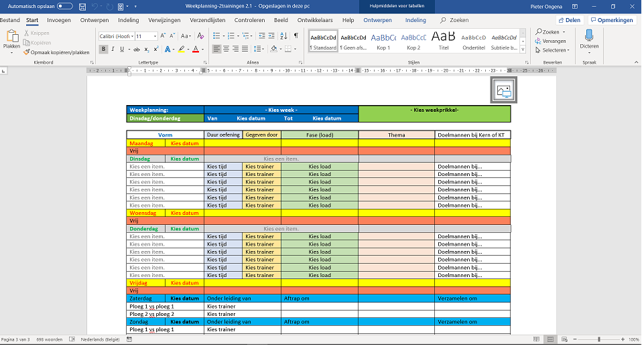Apply the Kop 1 style
644x346 pixels.
point(383,41)
